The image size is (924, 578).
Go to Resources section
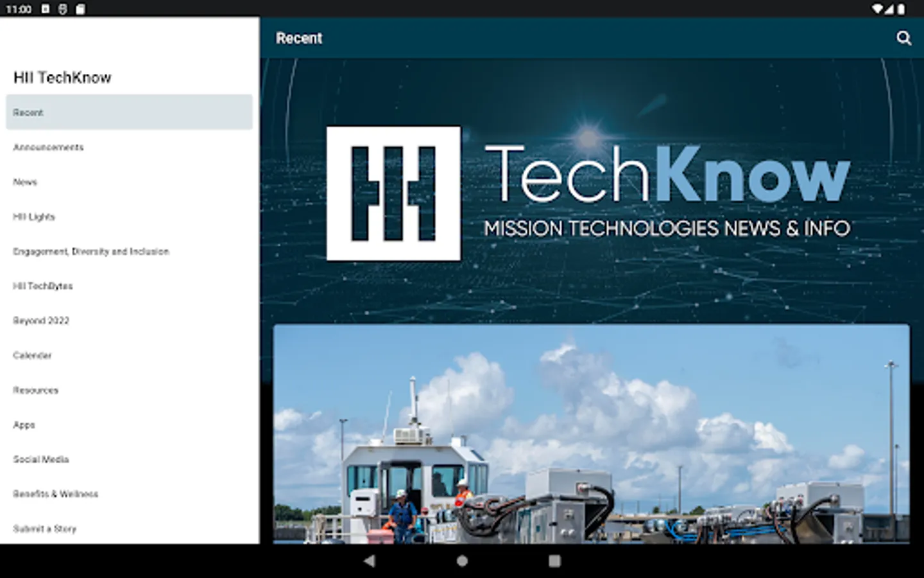click(x=129, y=390)
